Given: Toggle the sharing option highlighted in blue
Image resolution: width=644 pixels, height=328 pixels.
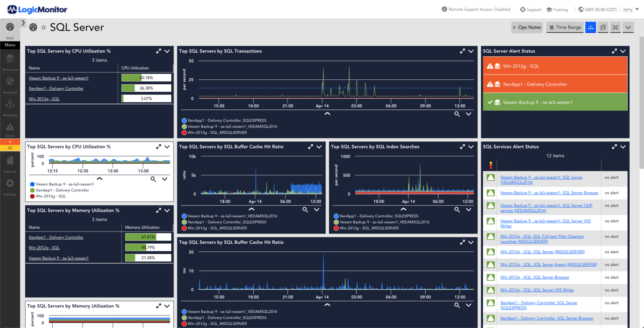Looking at the screenshot, I should click(x=590, y=27).
